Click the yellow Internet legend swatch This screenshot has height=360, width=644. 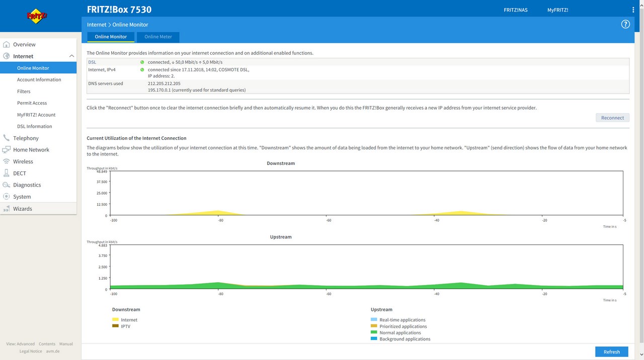tap(115, 319)
